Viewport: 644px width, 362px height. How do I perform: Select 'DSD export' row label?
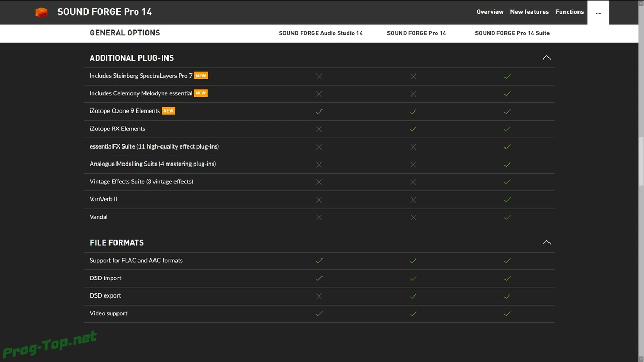105,295
